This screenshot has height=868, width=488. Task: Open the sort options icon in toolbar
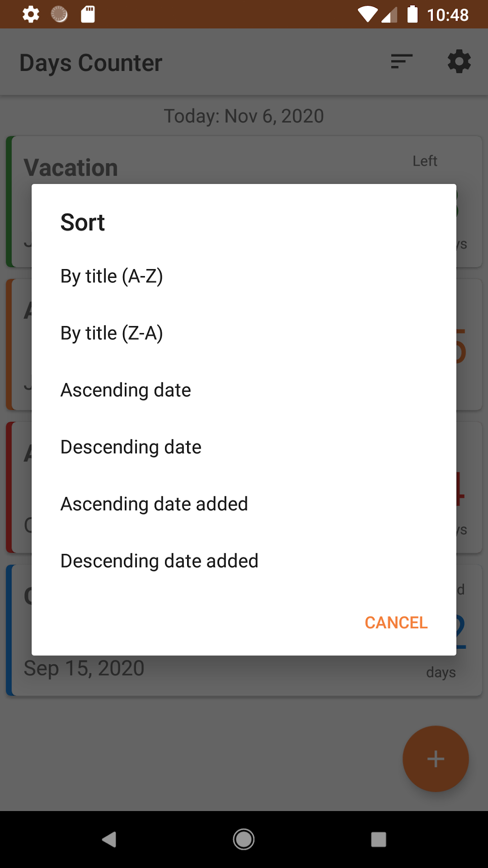tap(401, 61)
